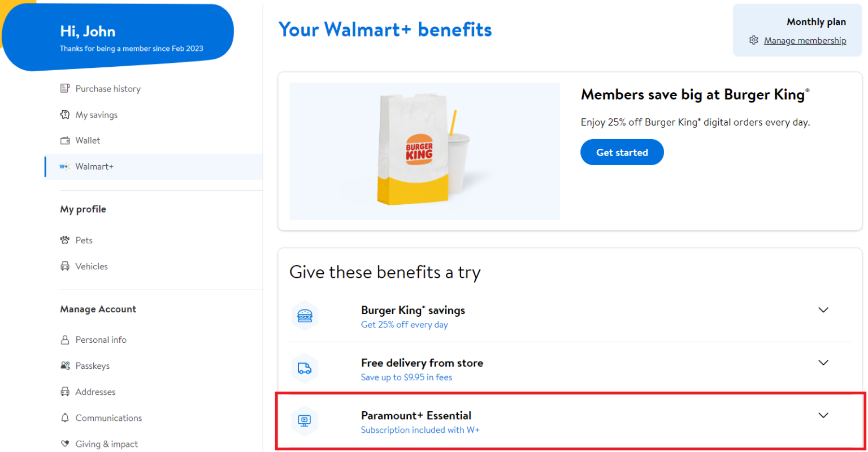This screenshot has height=452, width=868.
Task: Select the My savings piggy bank icon
Action: (x=65, y=114)
